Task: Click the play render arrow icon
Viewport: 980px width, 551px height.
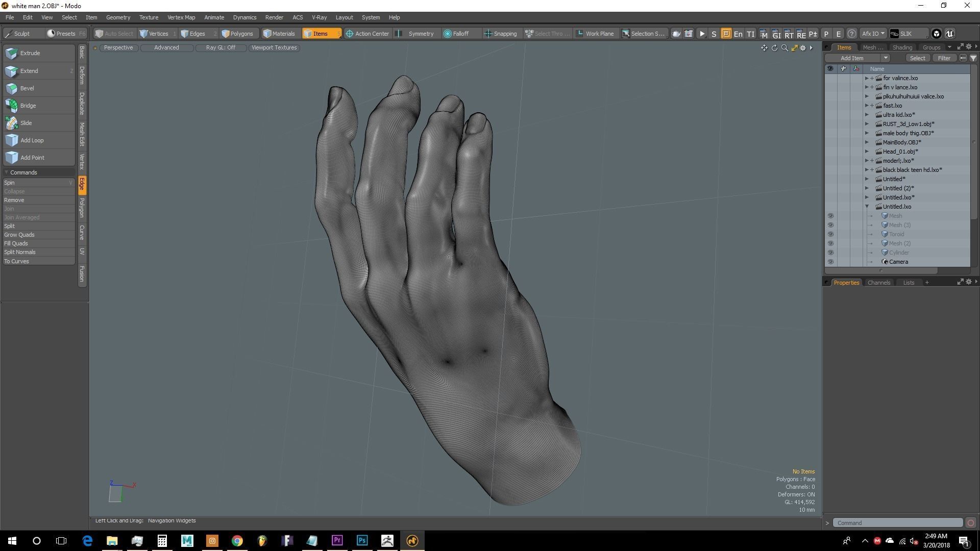Action: (702, 34)
